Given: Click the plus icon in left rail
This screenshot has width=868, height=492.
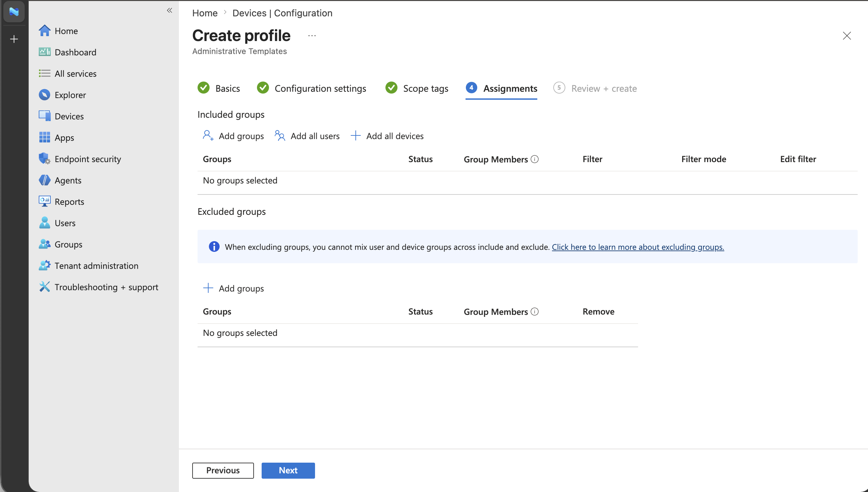Looking at the screenshot, I should coord(14,39).
